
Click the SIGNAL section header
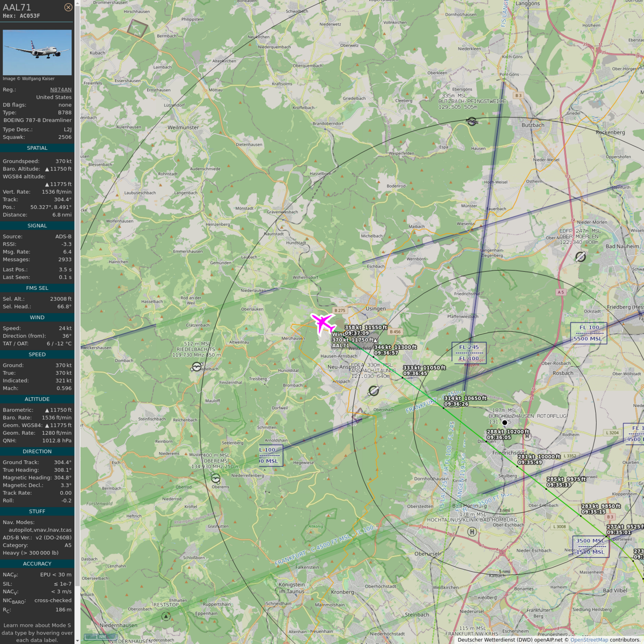pyautogui.click(x=37, y=226)
